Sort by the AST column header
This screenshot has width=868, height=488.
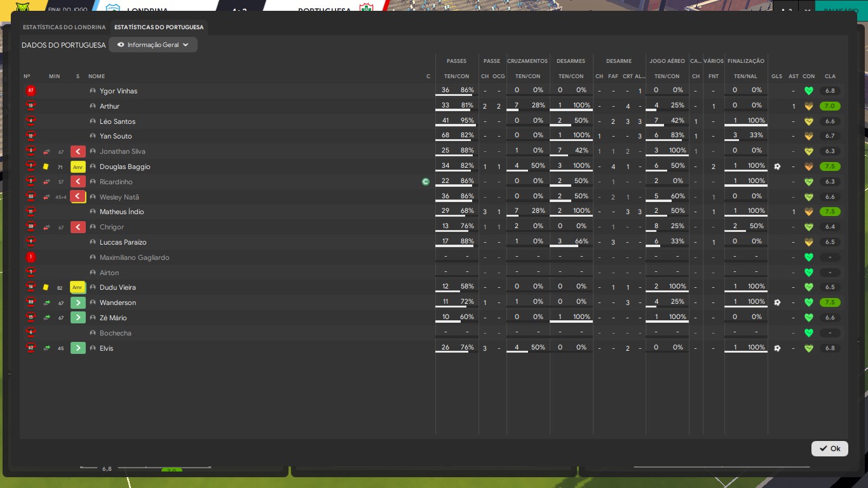click(x=794, y=76)
